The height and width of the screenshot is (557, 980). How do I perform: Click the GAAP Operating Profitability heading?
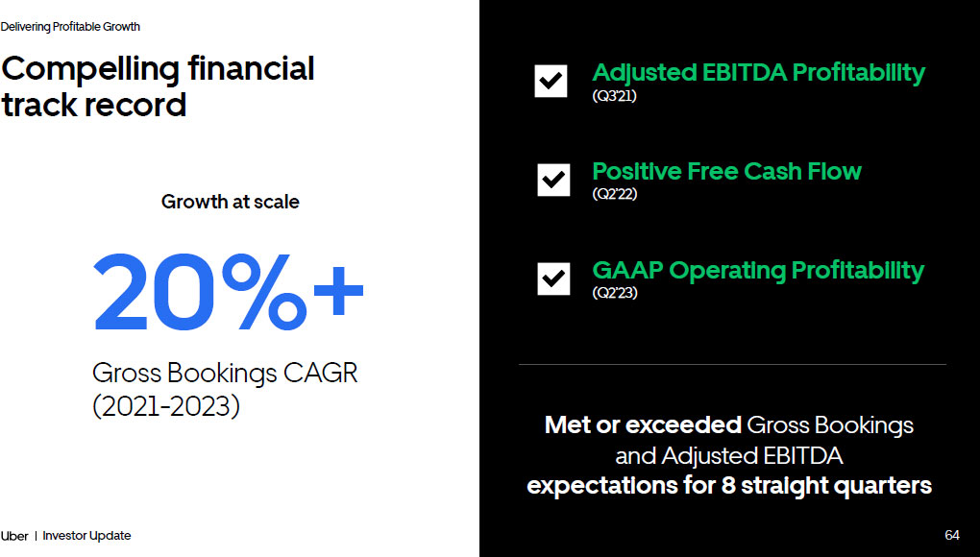[757, 271]
